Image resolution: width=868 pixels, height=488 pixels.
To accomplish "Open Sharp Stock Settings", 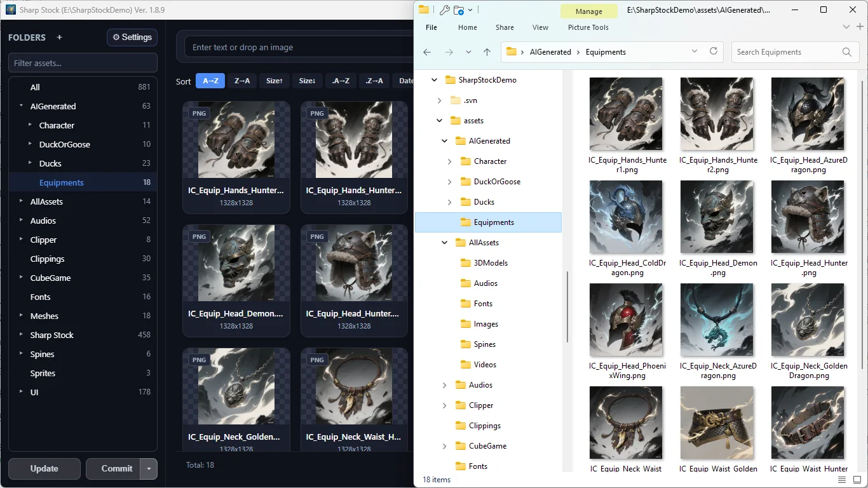I will pyautogui.click(x=132, y=37).
